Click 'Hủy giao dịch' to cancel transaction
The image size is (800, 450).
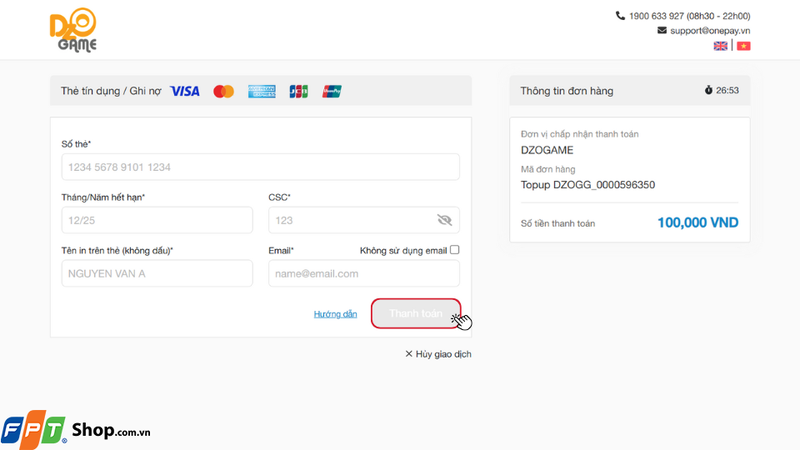tap(438, 354)
